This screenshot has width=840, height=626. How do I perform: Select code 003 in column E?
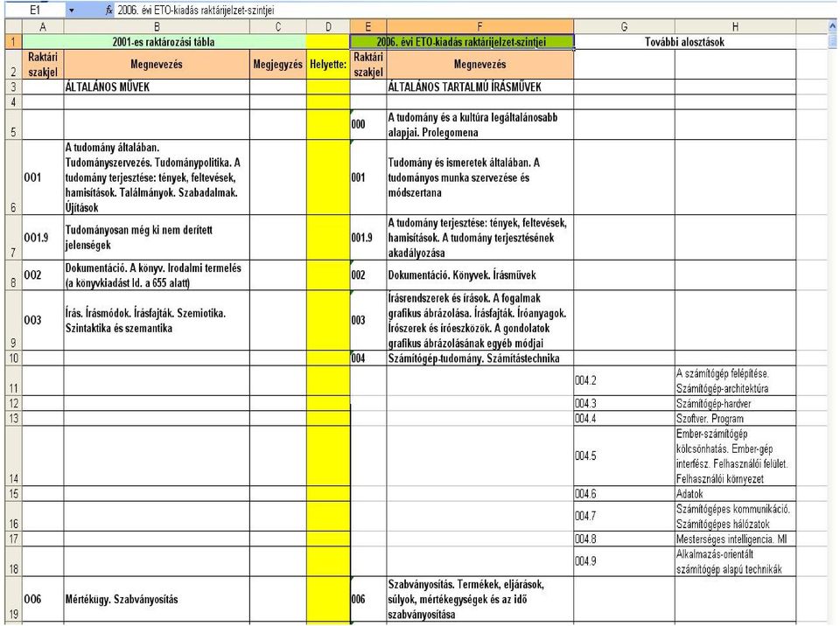tap(368, 320)
